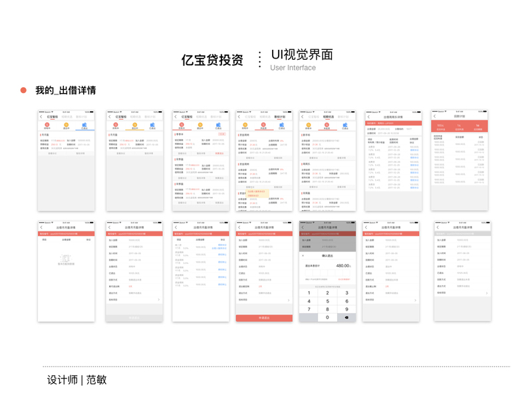Image resolution: width=532 pixels, height=399 pixels.
Task: Open 《出借人服务协议》 in the yellow popup
Action: pos(256,192)
